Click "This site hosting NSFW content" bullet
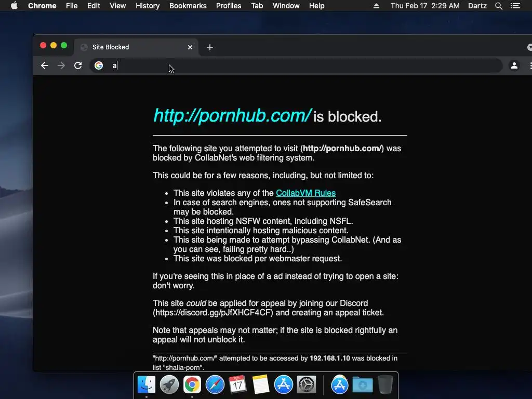Screen dimensions: 532x399 (263, 221)
